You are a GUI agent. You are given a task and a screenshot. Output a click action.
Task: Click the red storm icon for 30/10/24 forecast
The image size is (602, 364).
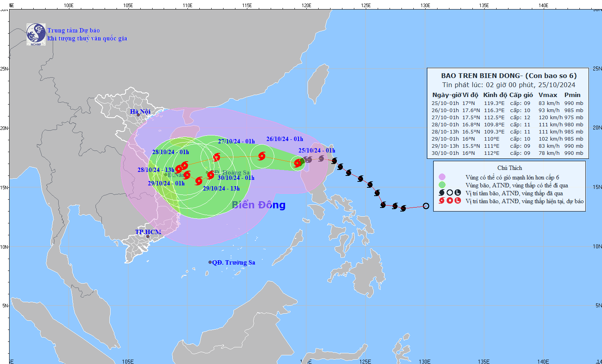coord(210,175)
